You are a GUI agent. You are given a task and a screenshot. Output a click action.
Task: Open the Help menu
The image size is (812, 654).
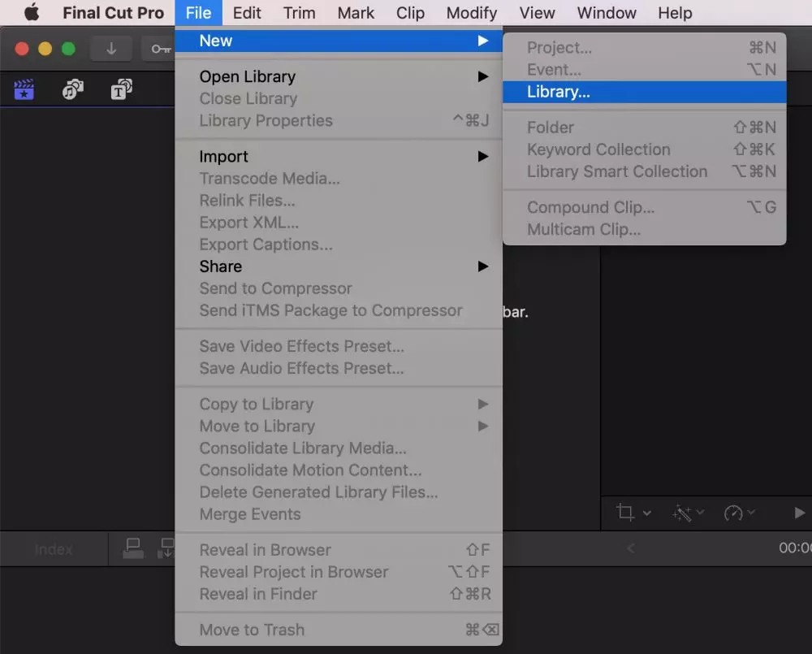(x=675, y=12)
